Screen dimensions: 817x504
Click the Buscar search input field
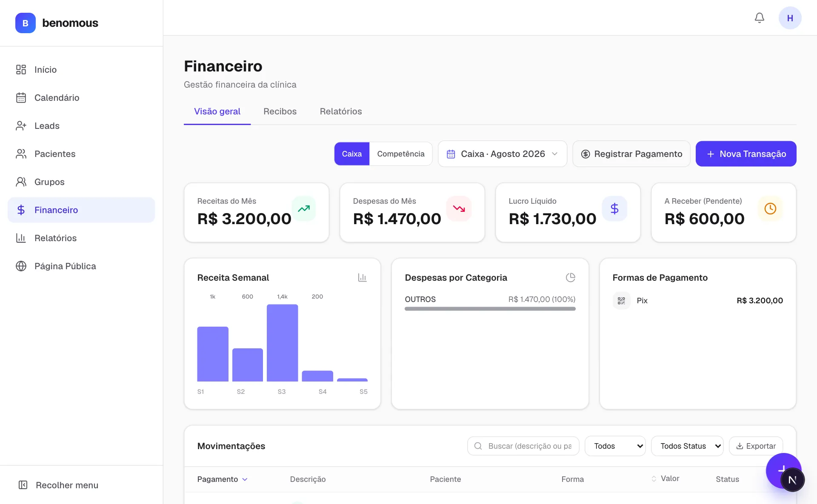tap(523, 446)
